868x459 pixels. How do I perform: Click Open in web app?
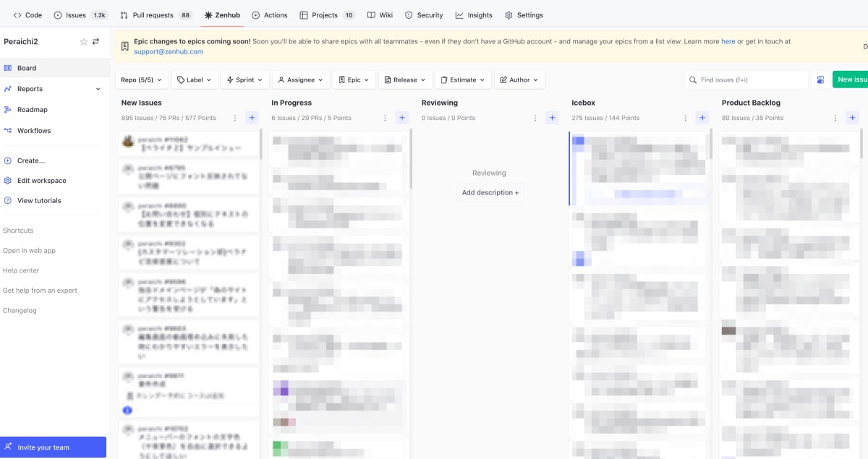click(x=29, y=251)
